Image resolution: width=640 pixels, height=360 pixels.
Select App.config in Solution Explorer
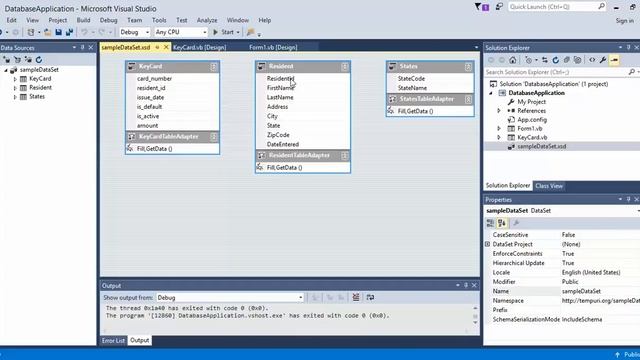[532, 120]
